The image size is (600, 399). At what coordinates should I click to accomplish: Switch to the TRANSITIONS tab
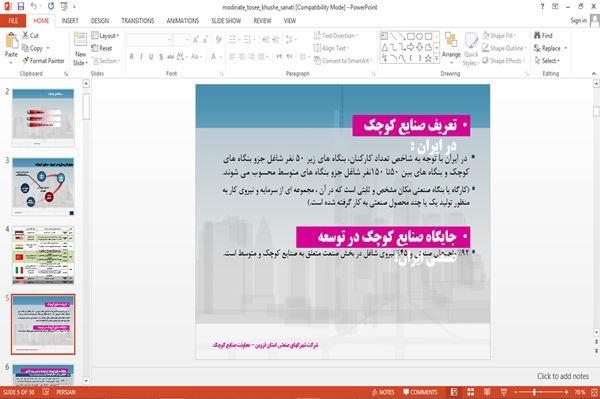(x=138, y=21)
